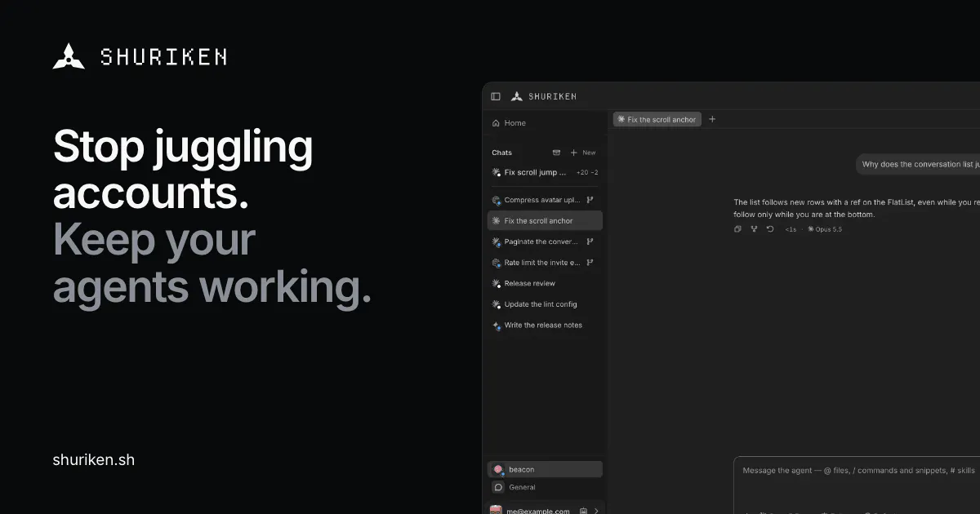Click the me@example.com account avatar
The height and width of the screenshot is (514, 980).
[496, 511]
